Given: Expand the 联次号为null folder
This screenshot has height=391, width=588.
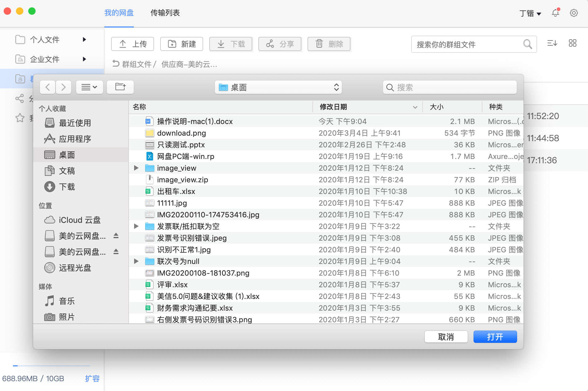Looking at the screenshot, I should coord(136,261).
